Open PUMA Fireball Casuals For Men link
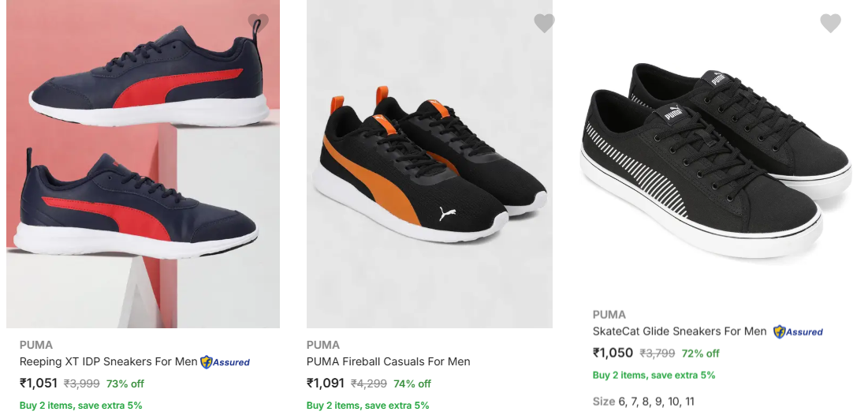The image size is (868, 419). click(x=388, y=362)
